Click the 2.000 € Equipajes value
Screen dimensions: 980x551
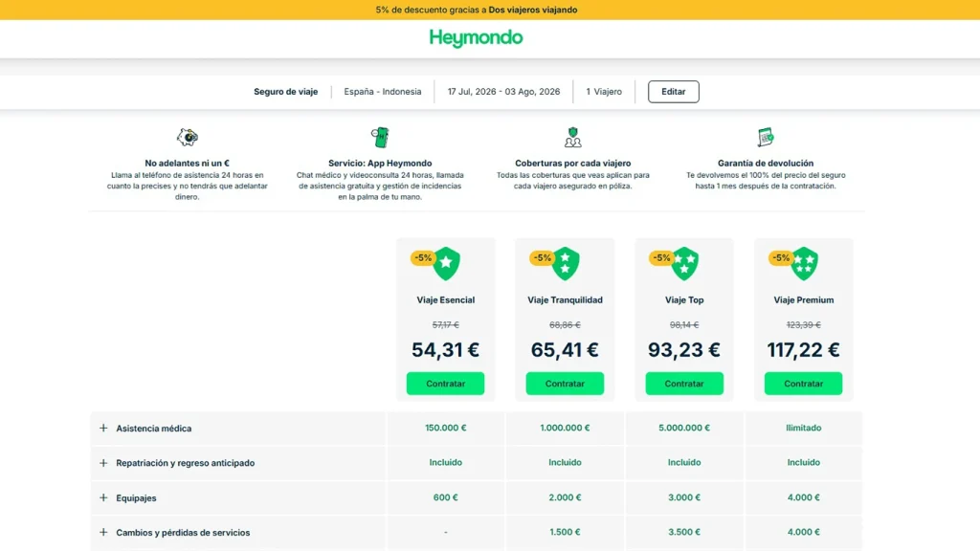(565, 497)
